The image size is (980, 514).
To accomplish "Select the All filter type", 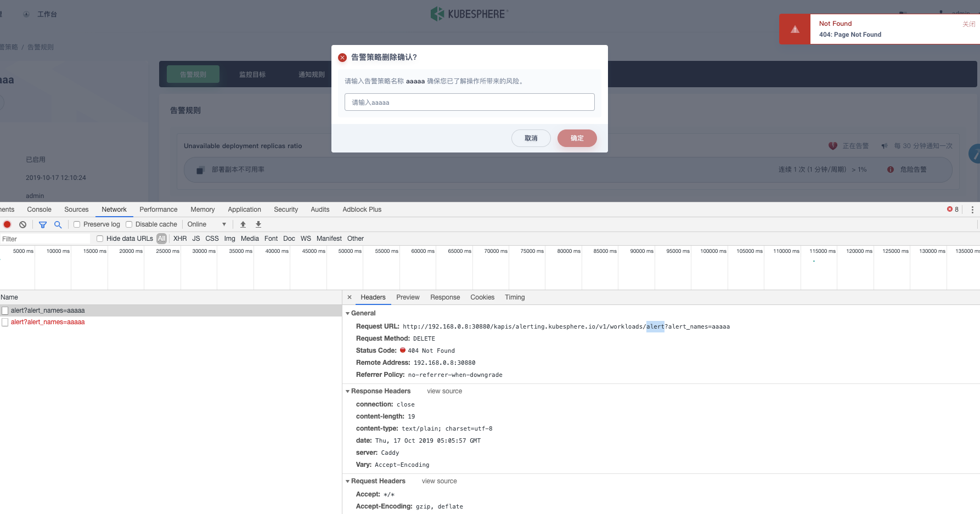I will pyautogui.click(x=161, y=239).
